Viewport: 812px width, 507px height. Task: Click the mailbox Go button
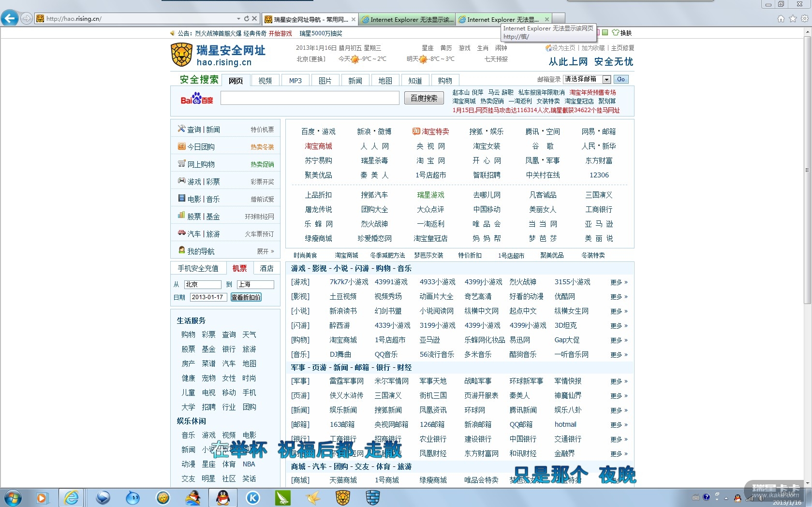click(620, 79)
